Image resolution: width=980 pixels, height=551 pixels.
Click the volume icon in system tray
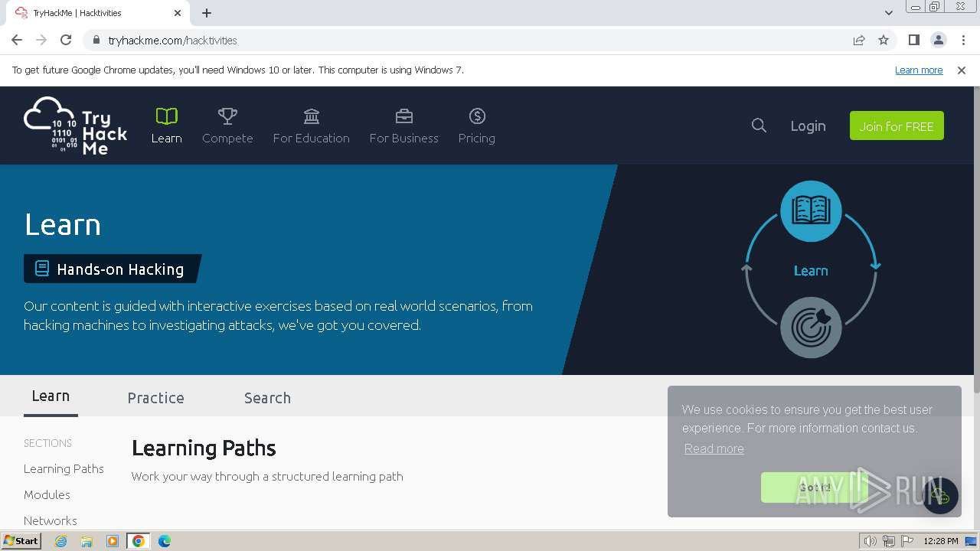(x=870, y=541)
